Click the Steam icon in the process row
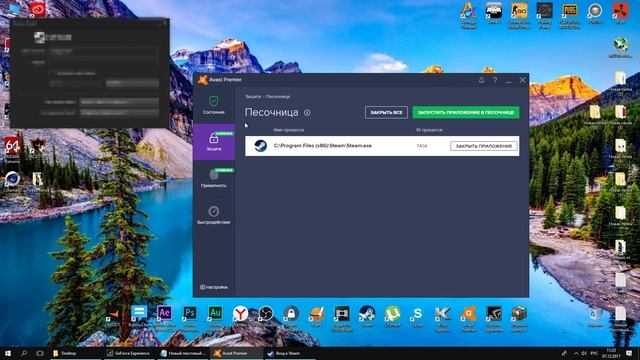 pos(260,146)
